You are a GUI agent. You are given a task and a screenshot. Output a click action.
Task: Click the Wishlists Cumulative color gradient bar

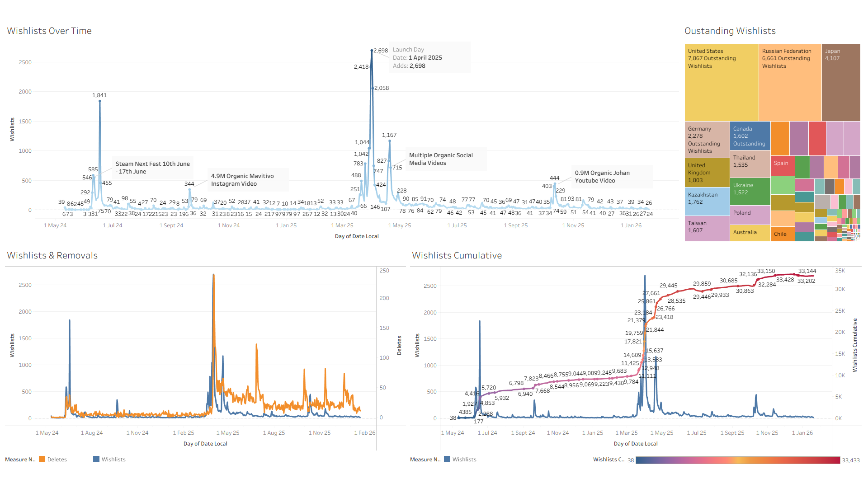737,460
